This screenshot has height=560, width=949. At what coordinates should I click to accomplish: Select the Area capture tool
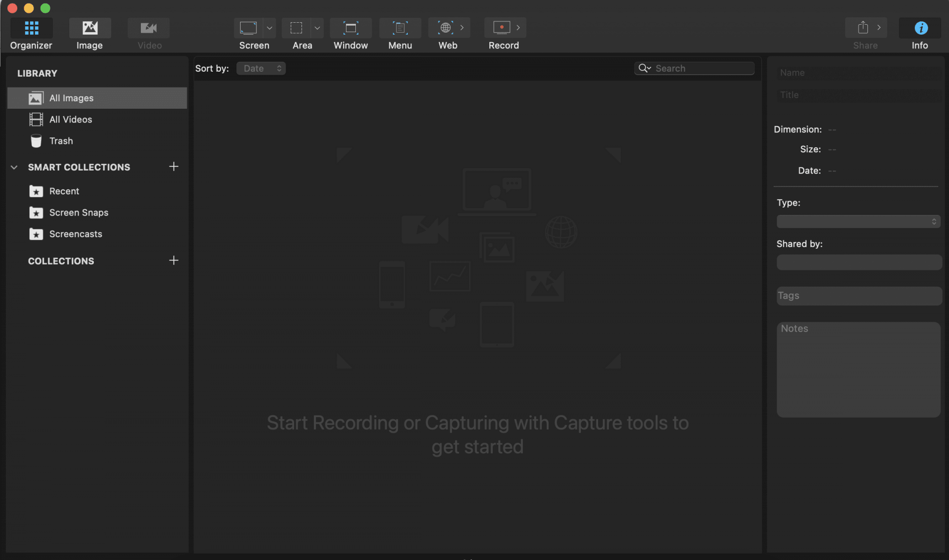pos(296,28)
